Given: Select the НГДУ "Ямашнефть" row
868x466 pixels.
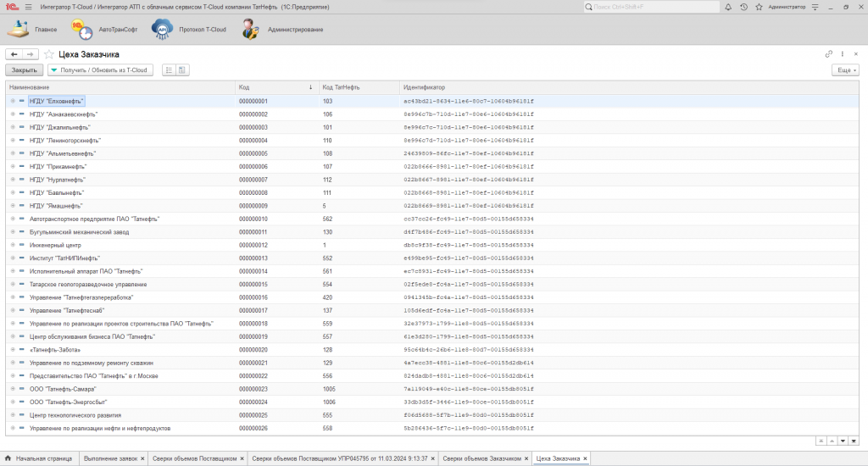Looking at the screenshot, I should pyautogui.click(x=431, y=206).
